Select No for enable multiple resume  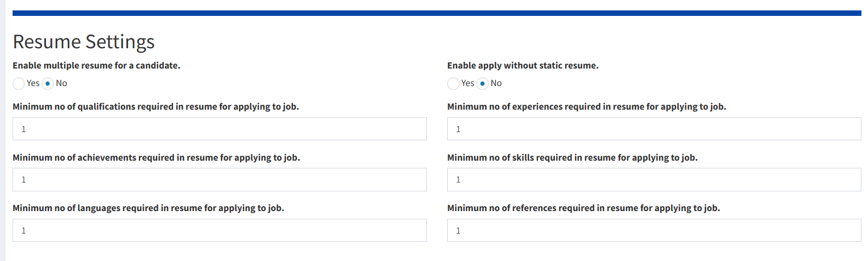48,83
